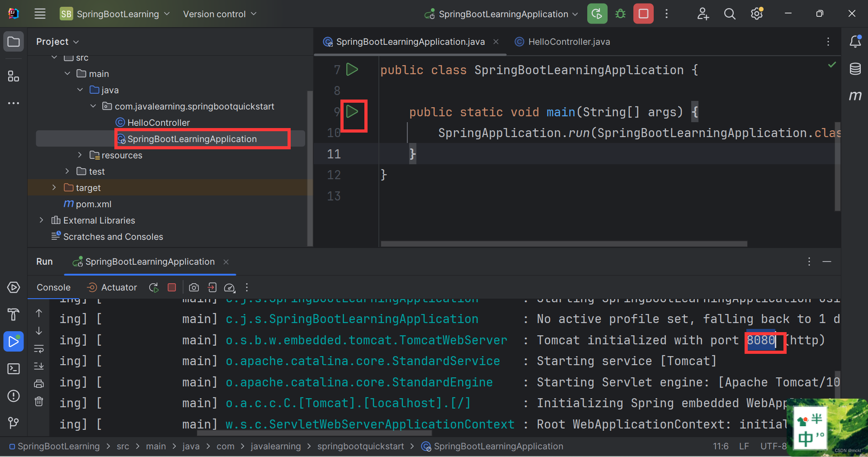Toggle the Run tool window icon
Image resolution: width=868 pixels, height=457 pixels.
click(x=14, y=341)
